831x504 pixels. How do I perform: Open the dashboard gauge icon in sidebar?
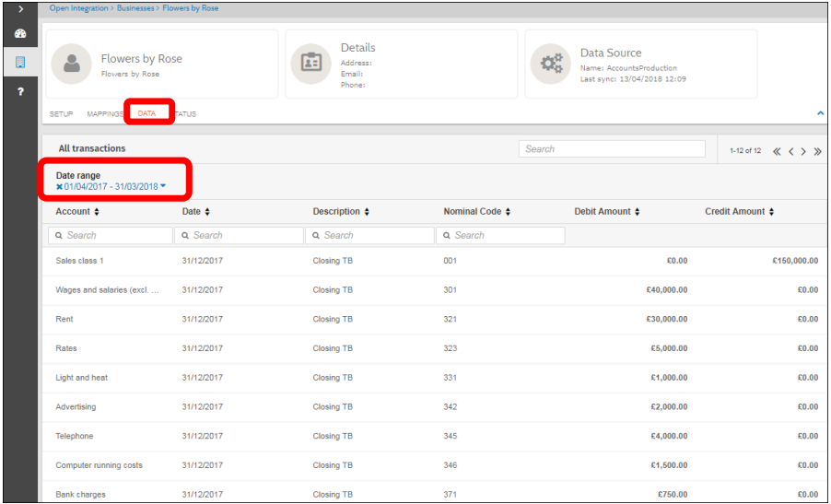pos(20,34)
